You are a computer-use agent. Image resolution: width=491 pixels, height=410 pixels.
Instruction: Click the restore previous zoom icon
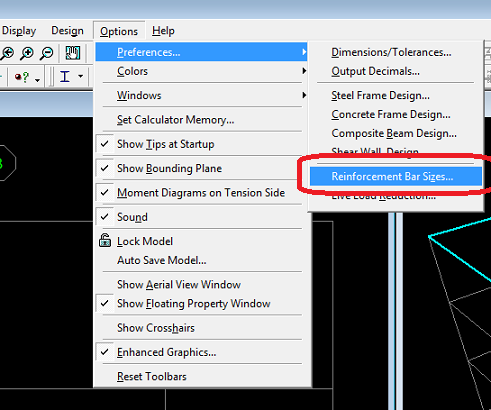click(7, 53)
